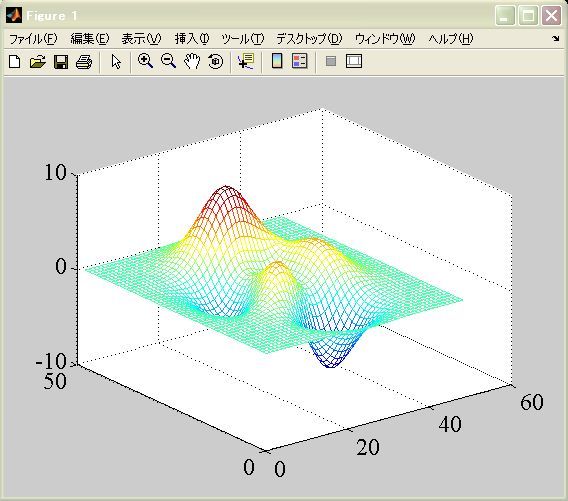This screenshot has height=501, width=568.
Task: Print the figure using printer icon
Action: [x=84, y=62]
